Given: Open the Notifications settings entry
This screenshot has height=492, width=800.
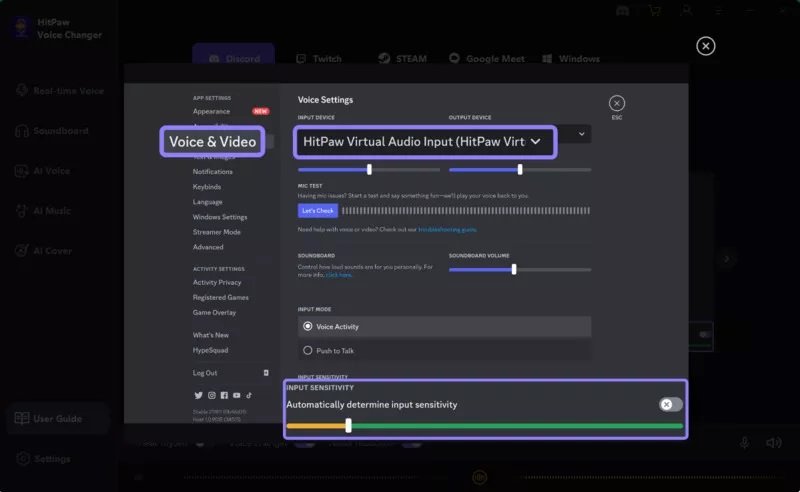Looking at the screenshot, I should [x=213, y=171].
